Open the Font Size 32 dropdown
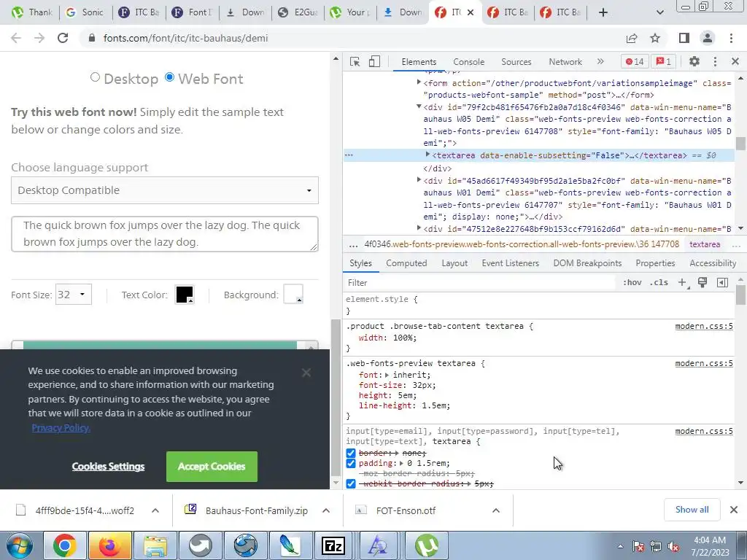 (74, 295)
